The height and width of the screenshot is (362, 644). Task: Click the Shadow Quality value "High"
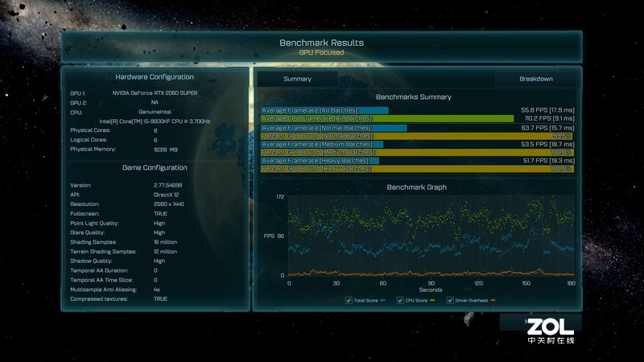tap(159, 261)
